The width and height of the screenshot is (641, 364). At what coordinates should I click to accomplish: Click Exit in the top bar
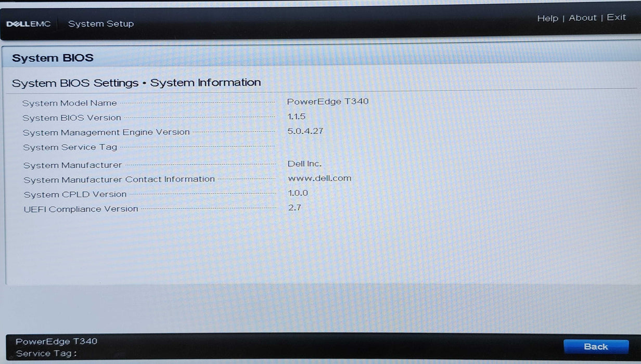tap(617, 17)
